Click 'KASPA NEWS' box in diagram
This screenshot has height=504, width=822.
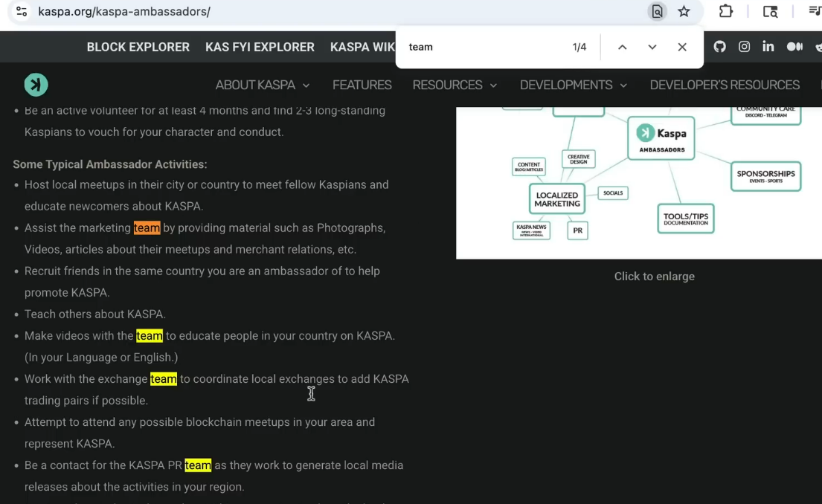click(x=531, y=230)
